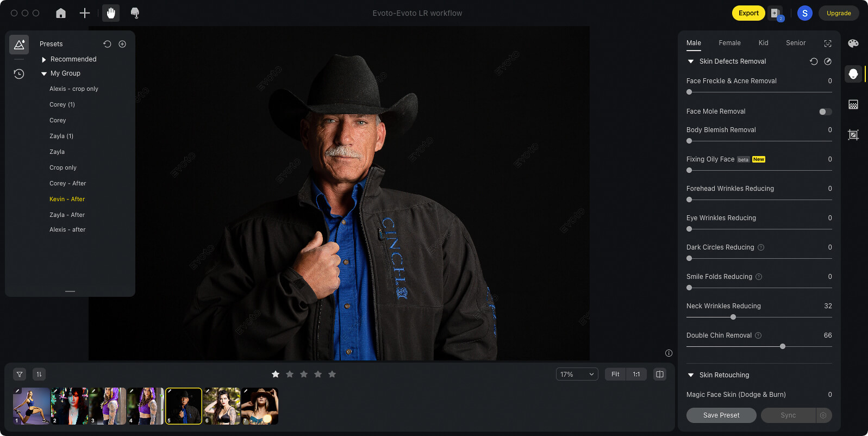Collapse the My Group presets list
The image size is (868, 436).
click(44, 73)
